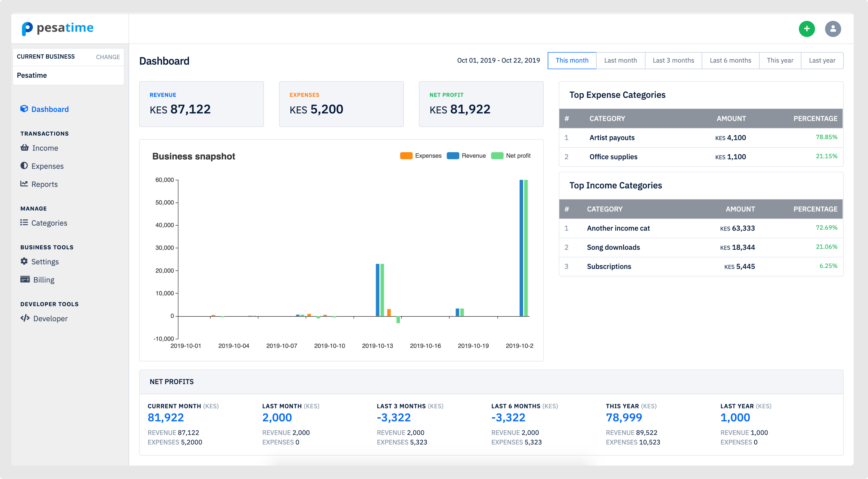
Task: Open Artist payouts expense category
Action: point(612,138)
